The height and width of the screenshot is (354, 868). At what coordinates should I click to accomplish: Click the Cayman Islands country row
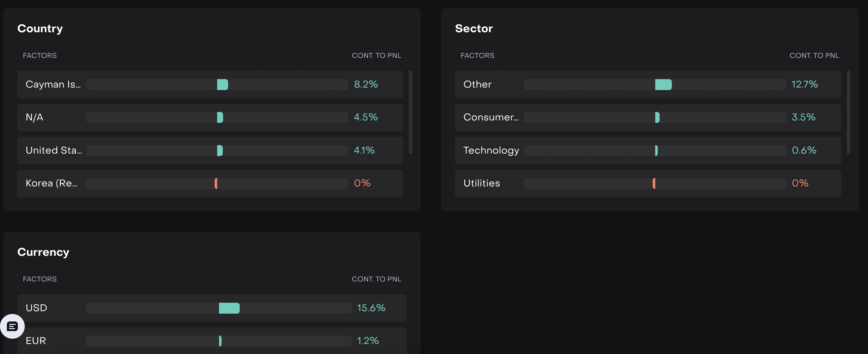pos(53,84)
